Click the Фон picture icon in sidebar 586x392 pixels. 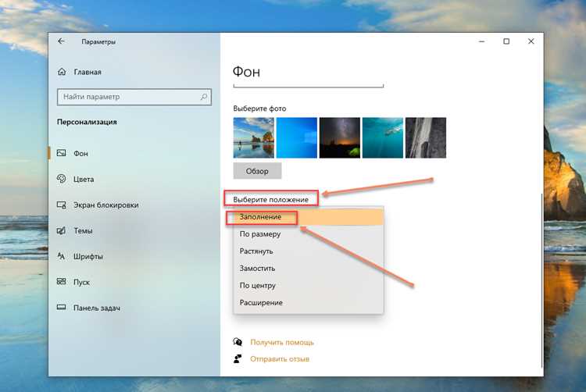tap(61, 153)
